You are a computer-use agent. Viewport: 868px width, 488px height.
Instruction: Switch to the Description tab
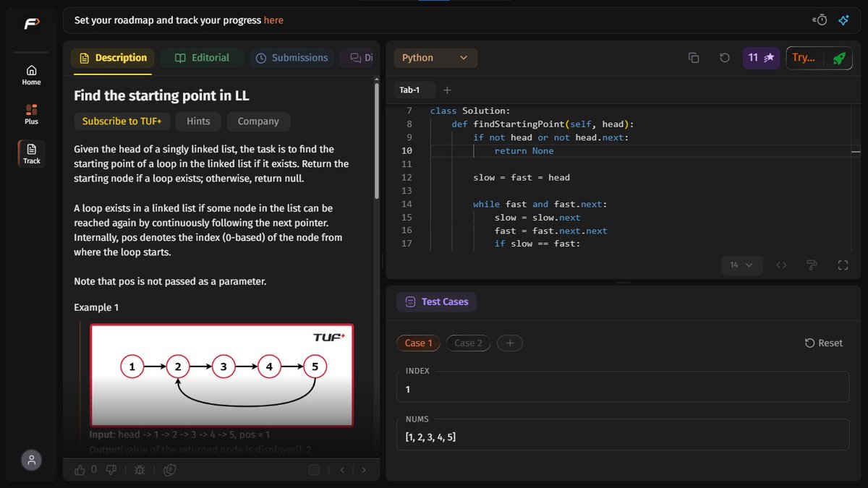[112, 58]
